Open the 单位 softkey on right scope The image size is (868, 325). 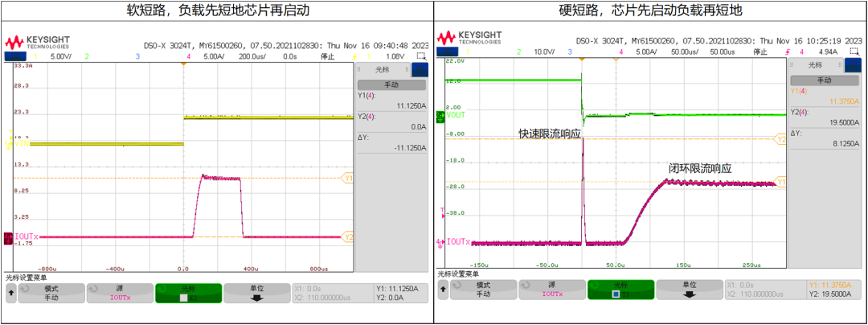[x=690, y=289]
